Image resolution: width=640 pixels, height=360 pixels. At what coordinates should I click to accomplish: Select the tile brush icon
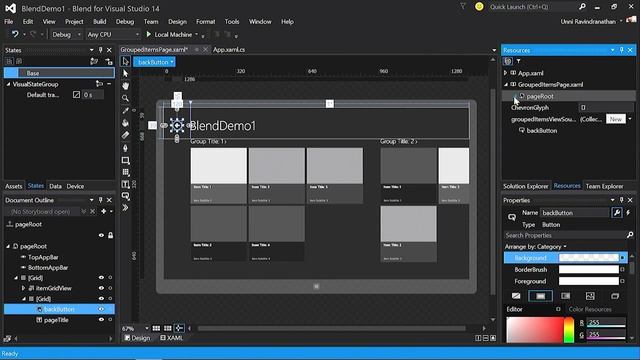(x=590, y=296)
